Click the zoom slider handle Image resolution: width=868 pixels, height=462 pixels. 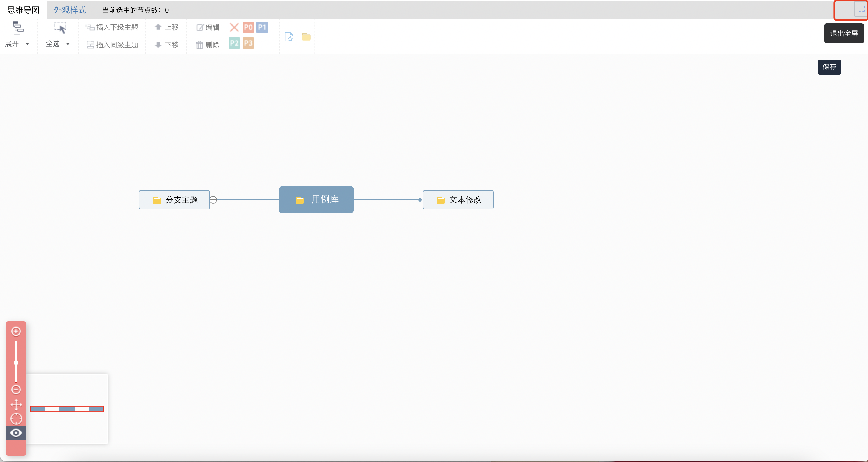point(16,363)
